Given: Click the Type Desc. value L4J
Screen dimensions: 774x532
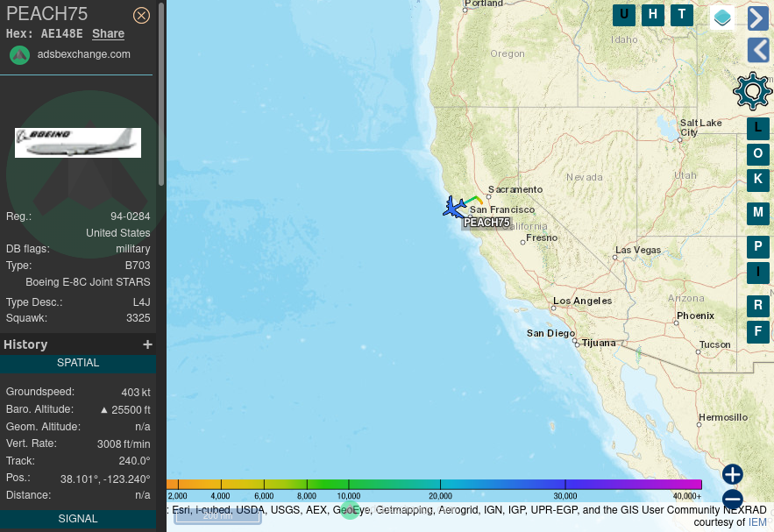Looking at the screenshot, I should click(142, 302).
